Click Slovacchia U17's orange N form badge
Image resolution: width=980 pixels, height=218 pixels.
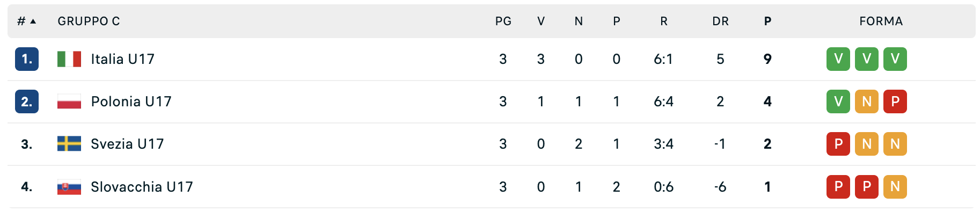tap(895, 187)
